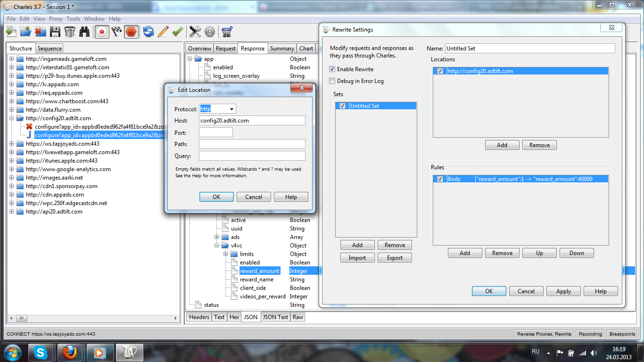Click OK in Edit Location dialog

tap(216, 197)
